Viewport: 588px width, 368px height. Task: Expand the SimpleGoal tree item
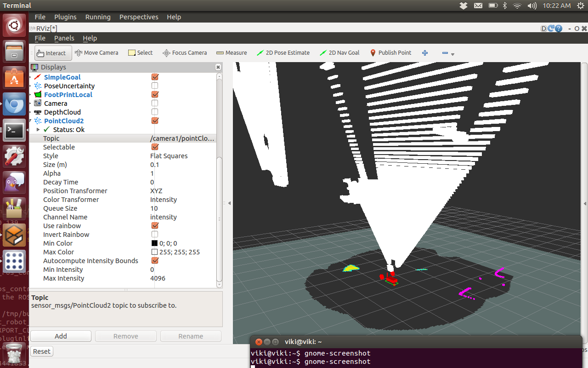[31, 77]
